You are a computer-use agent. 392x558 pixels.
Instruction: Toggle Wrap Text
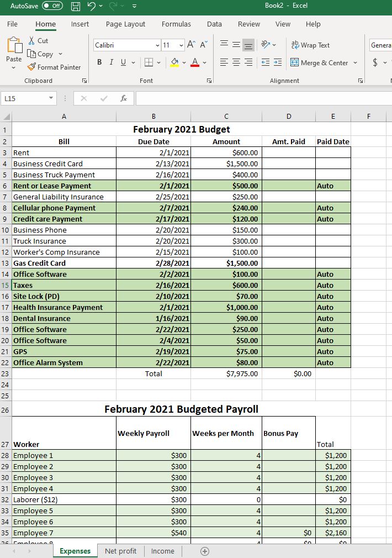(x=310, y=45)
